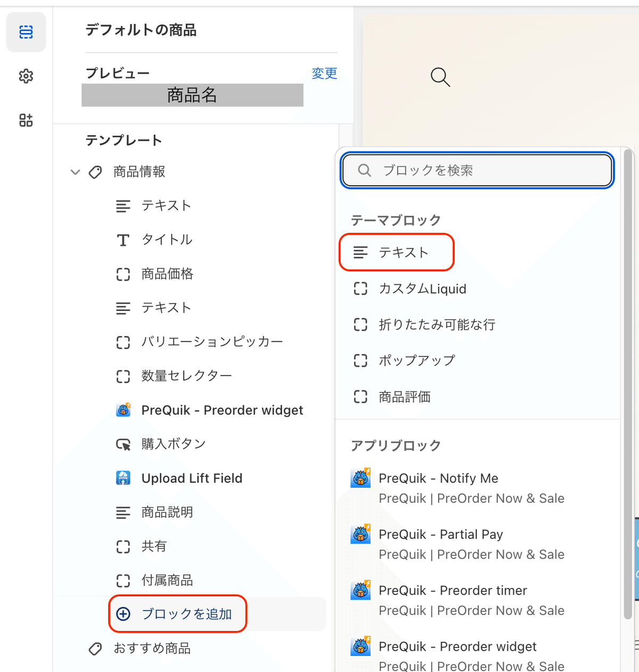Click the plus icon beside ブロックを追加
The image size is (639, 672).
[123, 614]
